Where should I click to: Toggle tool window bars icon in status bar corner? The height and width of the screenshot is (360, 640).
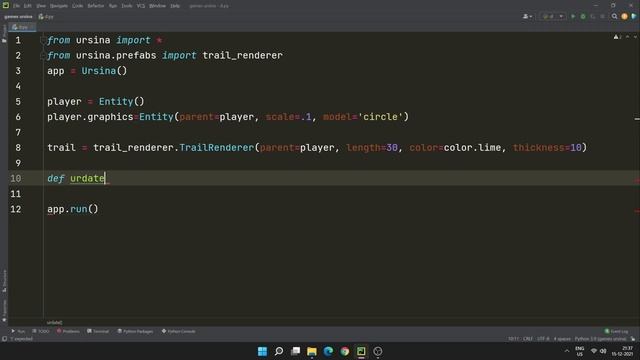click(4, 339)
